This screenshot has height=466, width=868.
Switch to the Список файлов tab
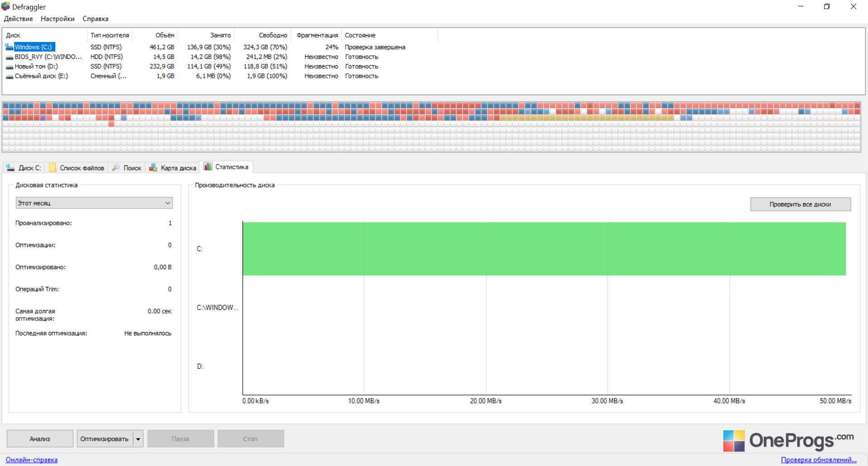pos(77,168)
